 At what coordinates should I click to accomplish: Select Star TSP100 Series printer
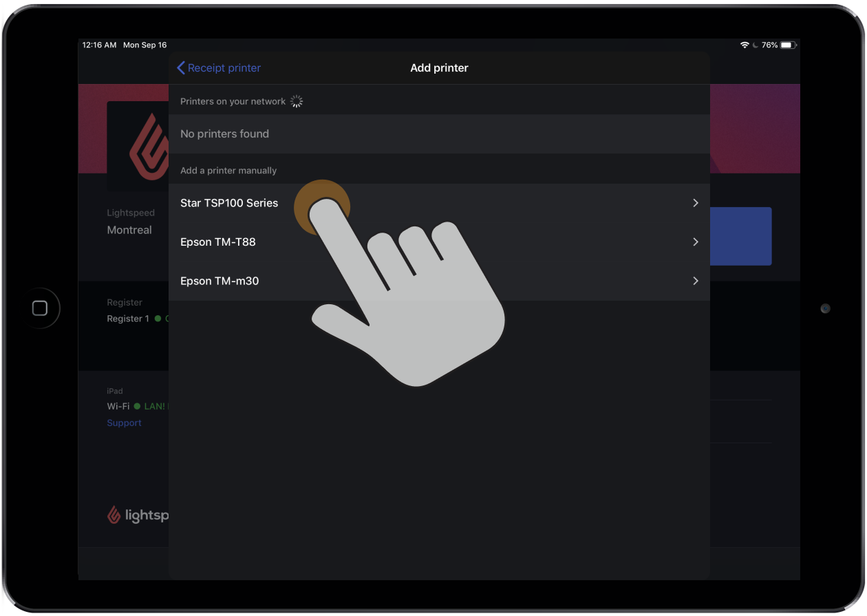point(439,203)
